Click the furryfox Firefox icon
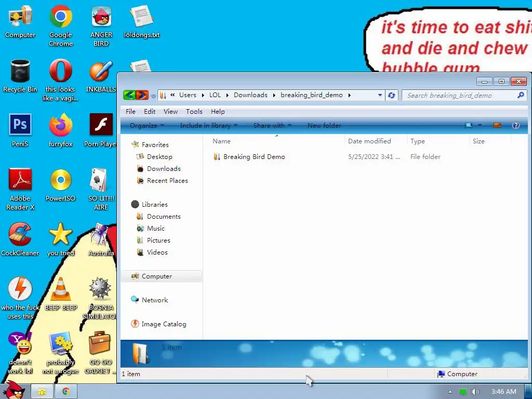Viewport: 532px width, 399px height. 60,130
